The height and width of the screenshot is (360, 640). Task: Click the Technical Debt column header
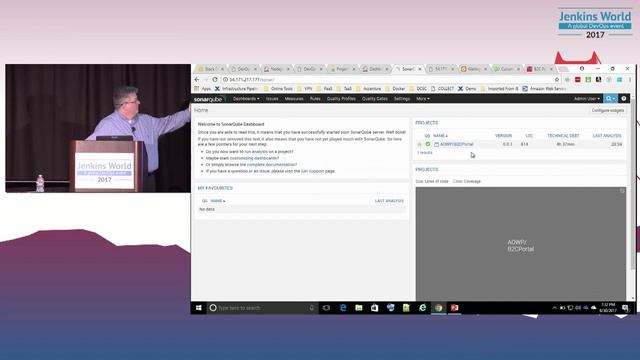click(563, 136)
